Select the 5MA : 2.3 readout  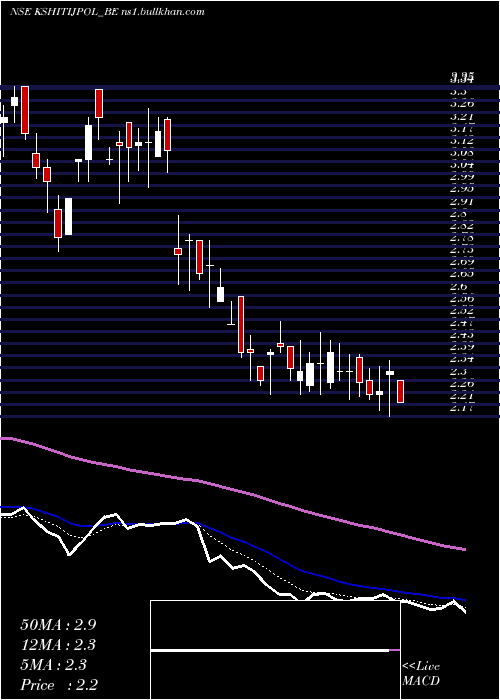(54, 665)
